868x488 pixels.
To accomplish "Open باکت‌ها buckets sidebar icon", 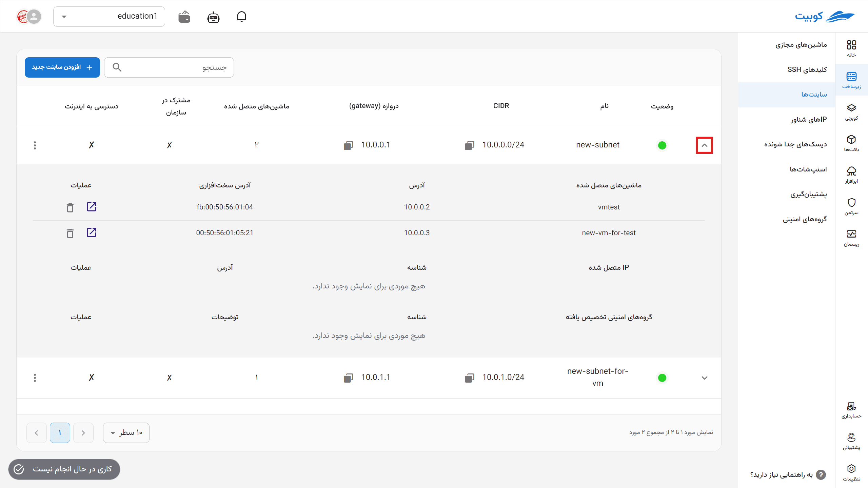I will [x=851, y=143].
